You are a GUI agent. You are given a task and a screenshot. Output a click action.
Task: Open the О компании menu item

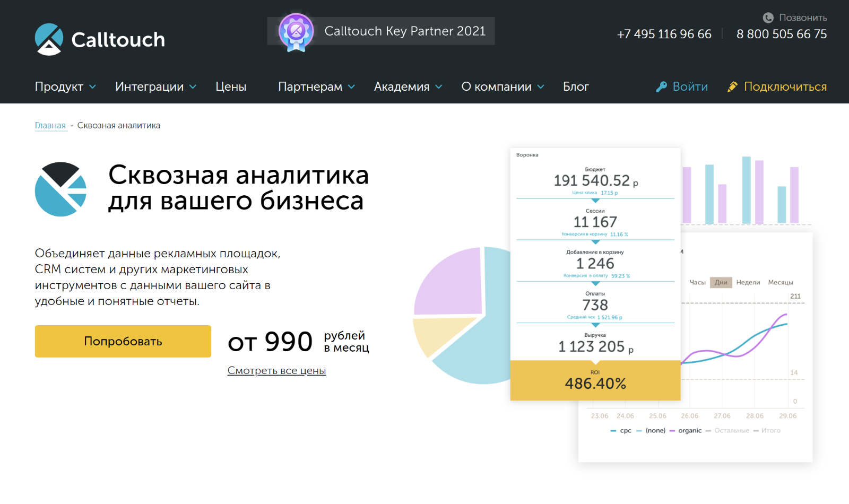click(x=496, y=86)
